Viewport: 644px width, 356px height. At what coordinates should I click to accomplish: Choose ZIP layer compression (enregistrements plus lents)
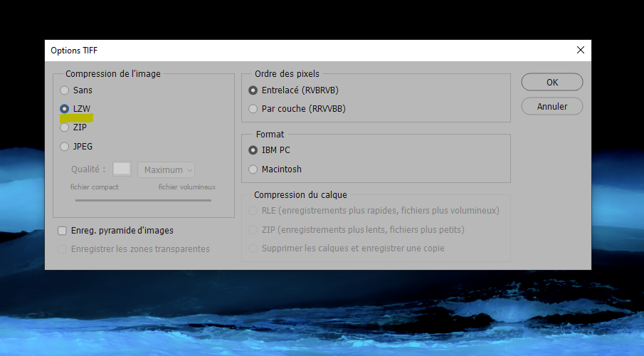click(x=253, y=230)
